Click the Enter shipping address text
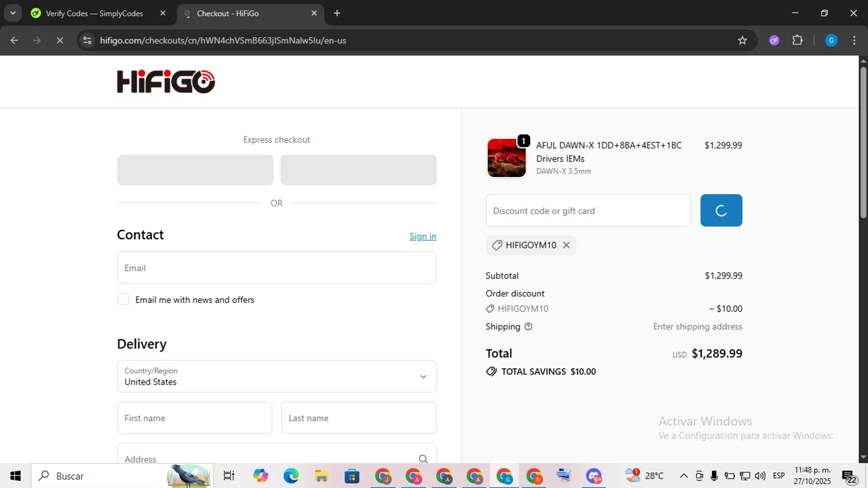868x488 pixels. coord(698,326)
